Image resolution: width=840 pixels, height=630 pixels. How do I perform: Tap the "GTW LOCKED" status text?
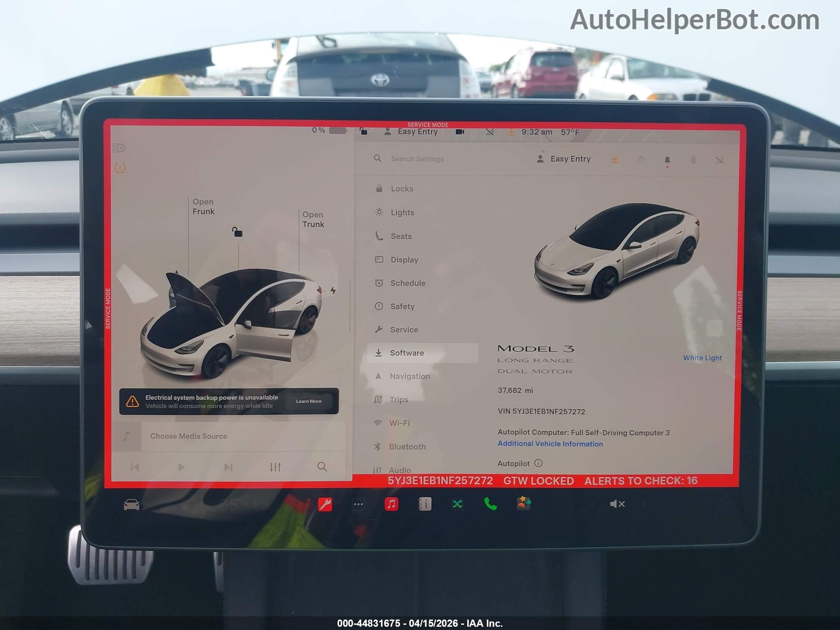[x=538, y=481]
